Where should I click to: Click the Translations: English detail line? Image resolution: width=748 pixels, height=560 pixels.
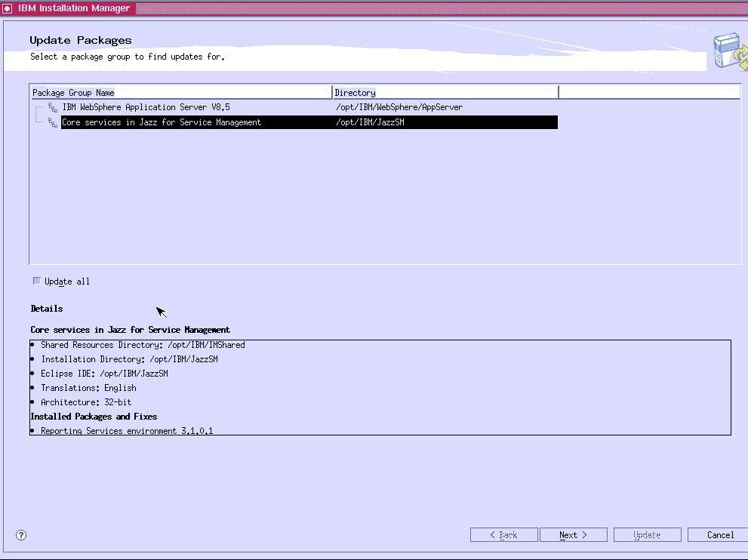[x=89, y=388]
